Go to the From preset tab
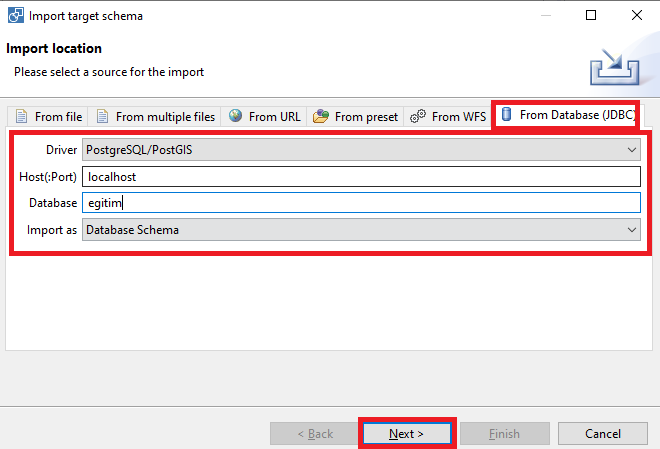The image size is (660, 449). click(x=355, y=117)
